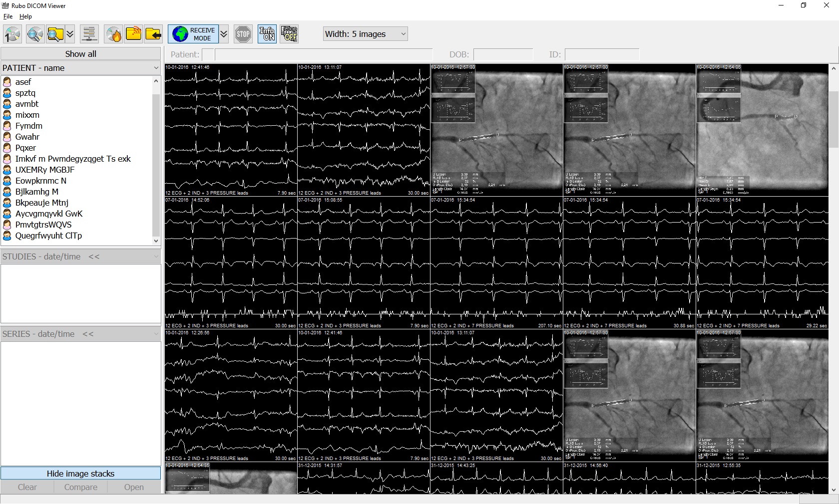Open the Help menu
Viewport: 839px width, 504px height.
click(x=25, y=16)
